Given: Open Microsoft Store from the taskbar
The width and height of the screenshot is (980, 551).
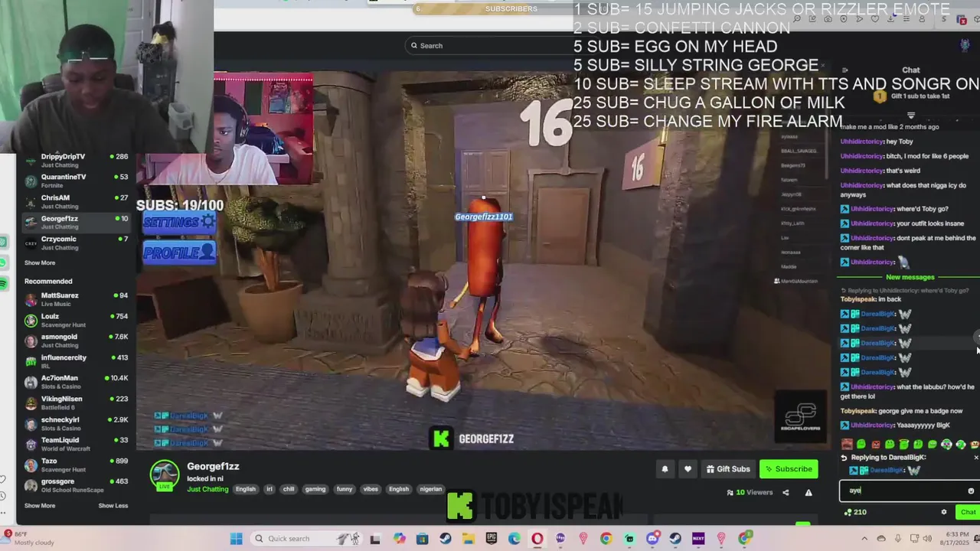Looking at the screenshot, I should coord(422,539).
